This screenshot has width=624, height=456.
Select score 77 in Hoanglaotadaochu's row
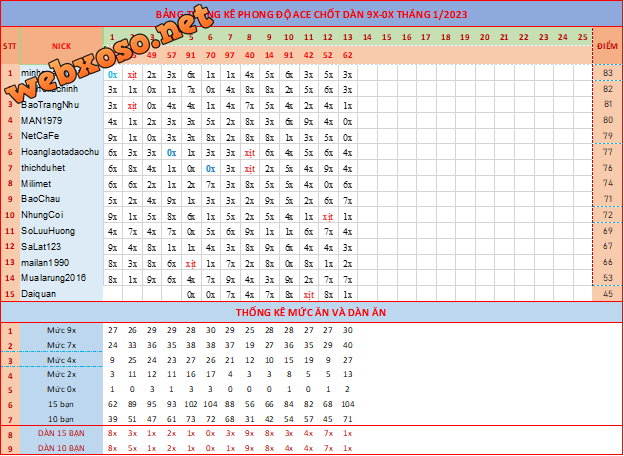tap(608, 152)
